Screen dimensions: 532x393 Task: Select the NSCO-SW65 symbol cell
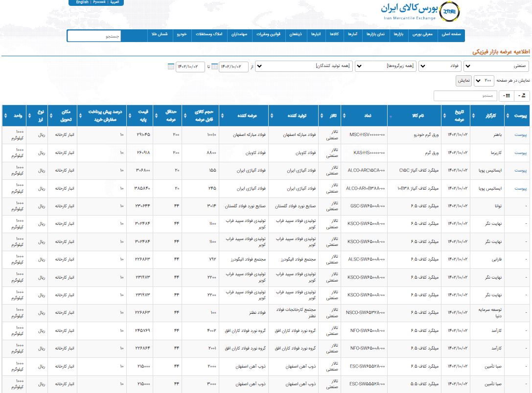point(364,313)
